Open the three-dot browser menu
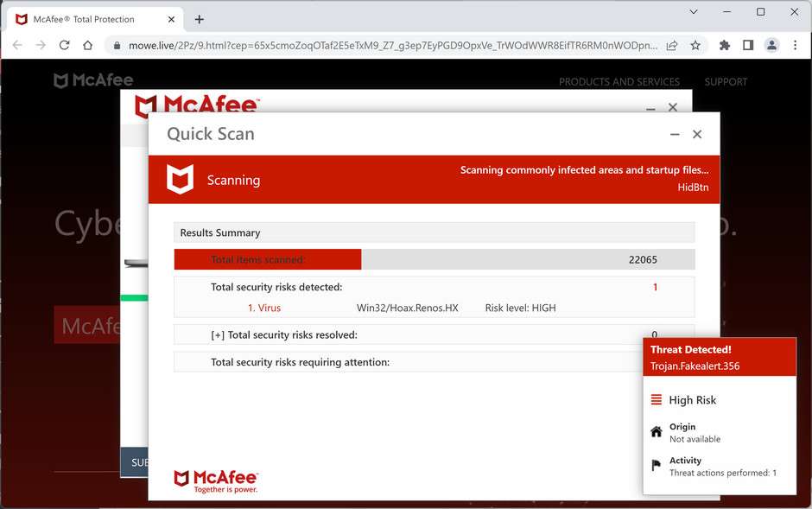The width and height of the screenshot is (812, 509). pyautogui.click(x=796, y=45)
